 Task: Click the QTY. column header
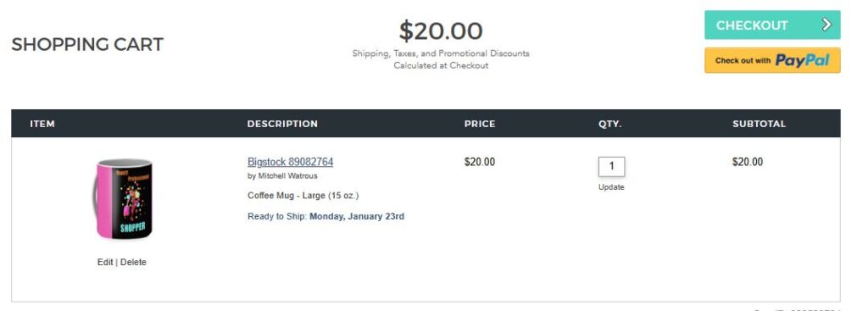(x=610, y=124)
